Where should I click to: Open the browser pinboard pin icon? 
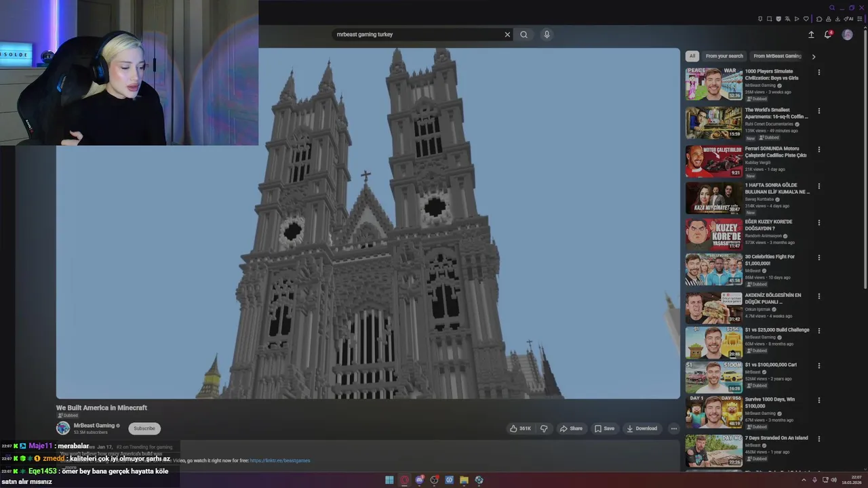point(760,19)
